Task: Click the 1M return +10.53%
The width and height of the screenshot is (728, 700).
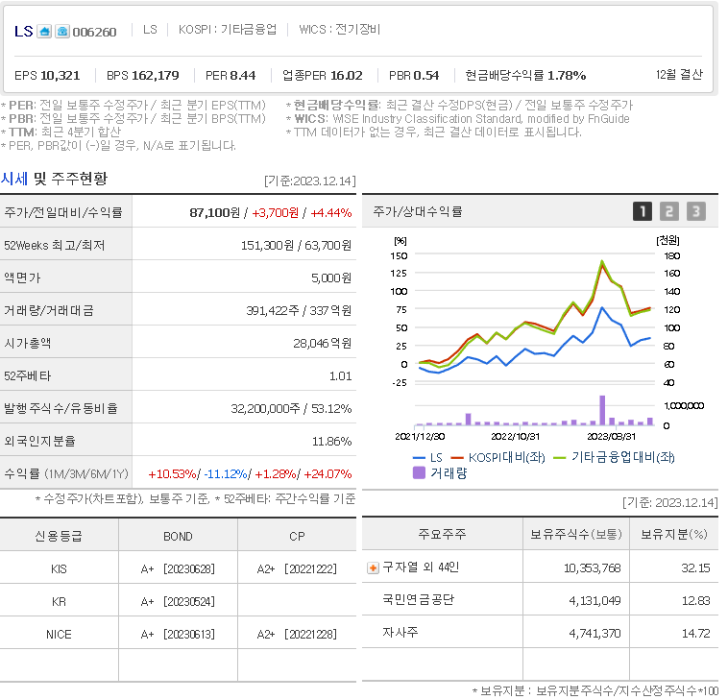Action: (x=172, y=474)
